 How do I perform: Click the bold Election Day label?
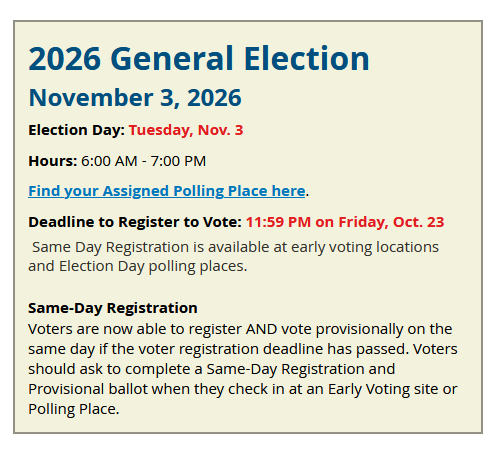(x=76, y=130)
